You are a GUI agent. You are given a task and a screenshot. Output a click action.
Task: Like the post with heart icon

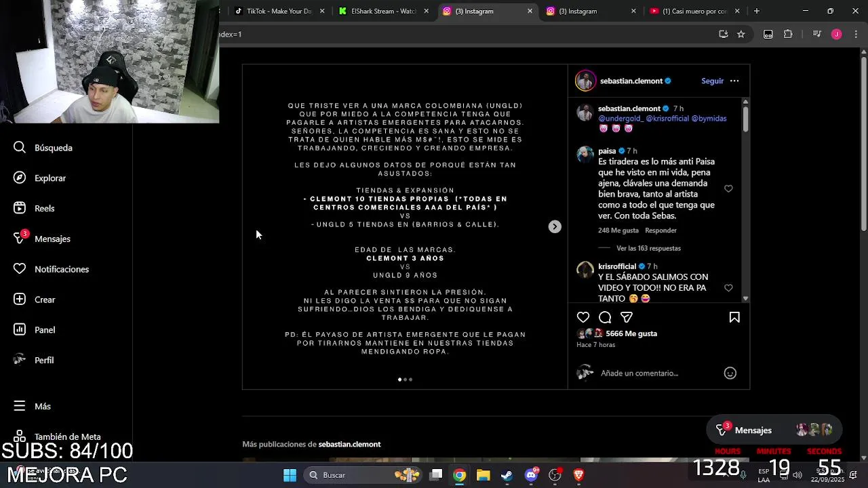point(583,317)
